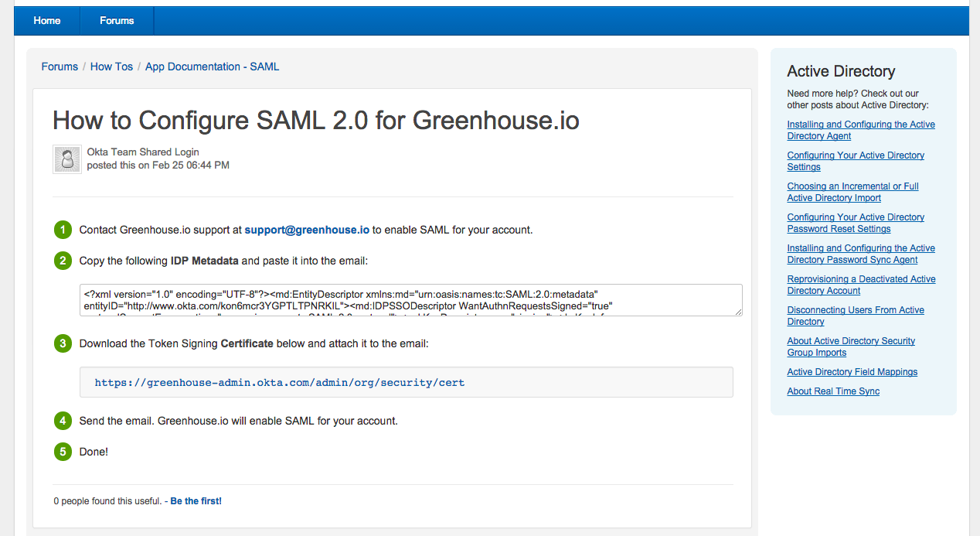
Task: Open Active Directory Field Mappings link
Action: tap(852, 372)
